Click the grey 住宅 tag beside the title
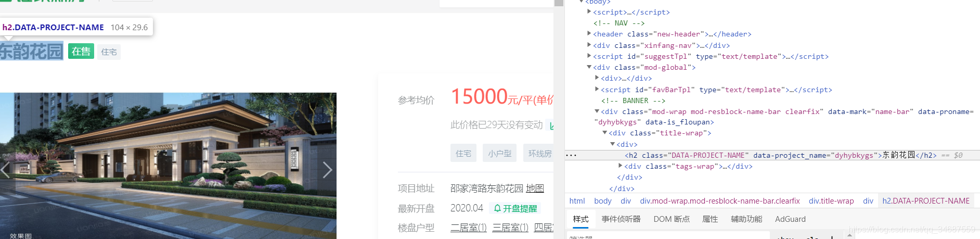 (109, 52)
